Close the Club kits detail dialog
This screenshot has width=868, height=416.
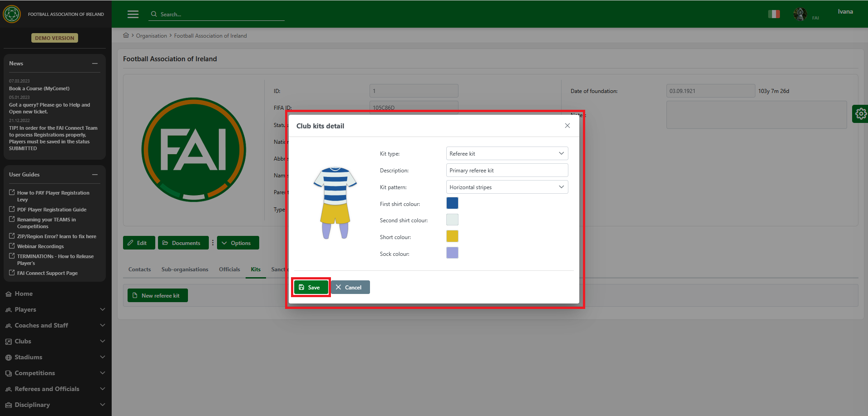coord(567,126)
